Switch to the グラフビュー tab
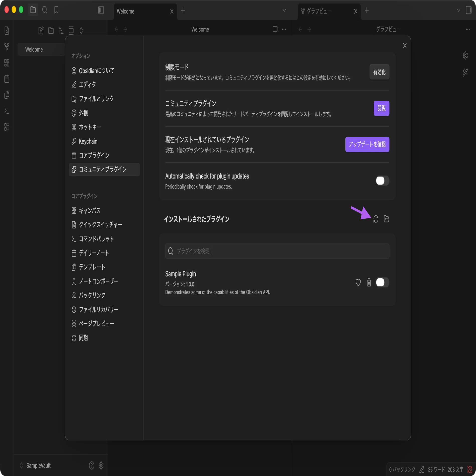476x476 pixels. [x=329, y=12]
